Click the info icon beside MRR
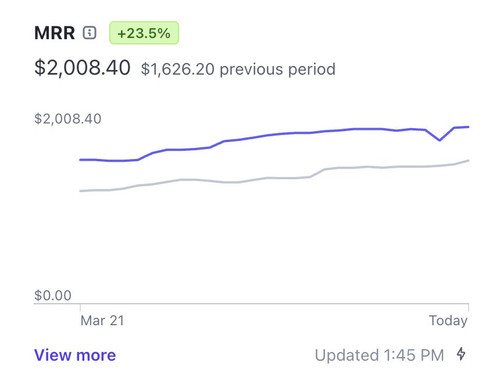This screenshot has width=500, height=390. click(90, 33)
